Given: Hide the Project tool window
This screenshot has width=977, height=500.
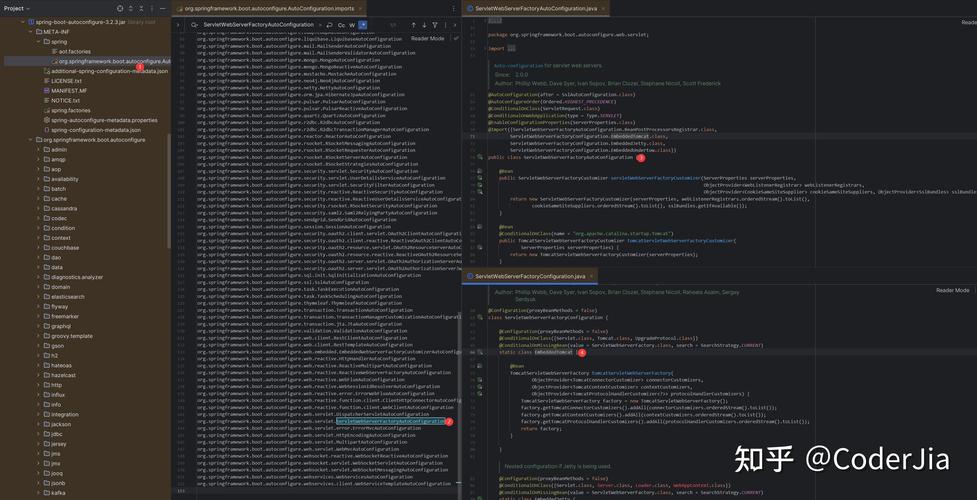Looking at the screenshot, I should tap(163, 9).
